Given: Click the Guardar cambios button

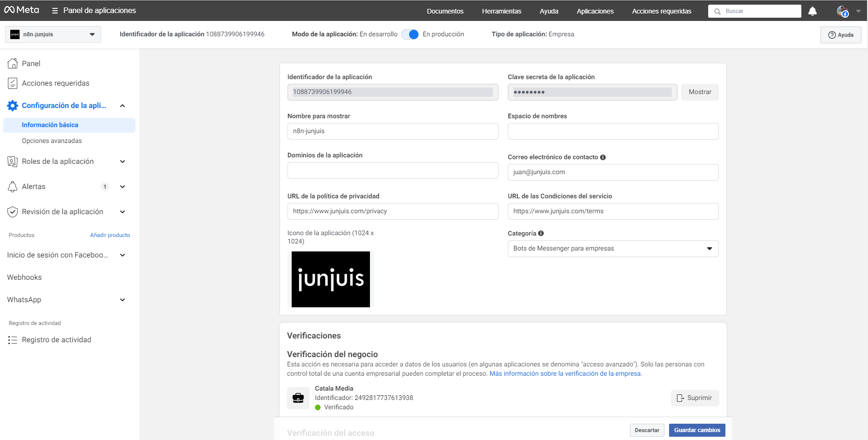Looking at the screenshot, I should (697, 430).
